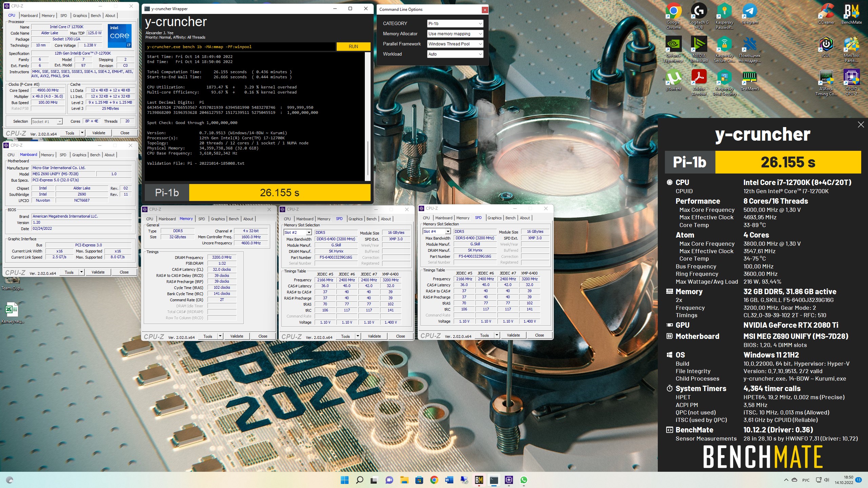Open Windows Start menu
Viewport: 868px width, 488px height.
point(344,480)
